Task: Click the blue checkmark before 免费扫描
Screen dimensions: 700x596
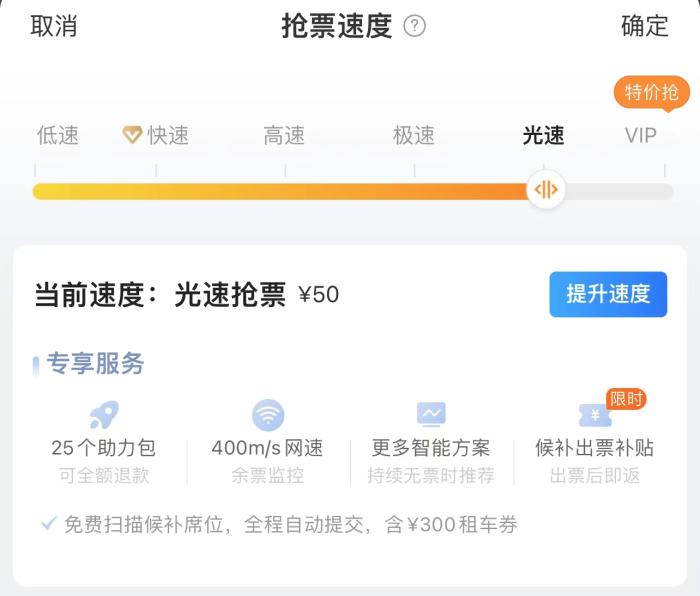Action: tap(48, 524)
